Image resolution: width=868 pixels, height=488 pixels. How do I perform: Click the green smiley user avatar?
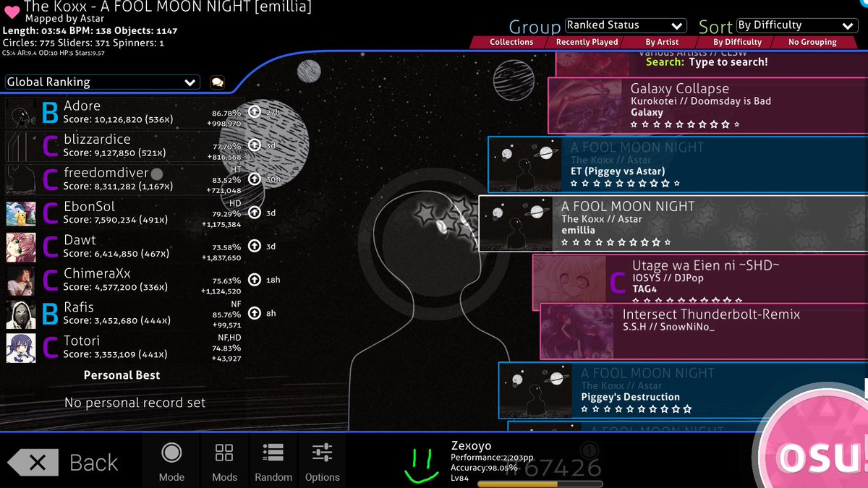[x=420, y=464]
